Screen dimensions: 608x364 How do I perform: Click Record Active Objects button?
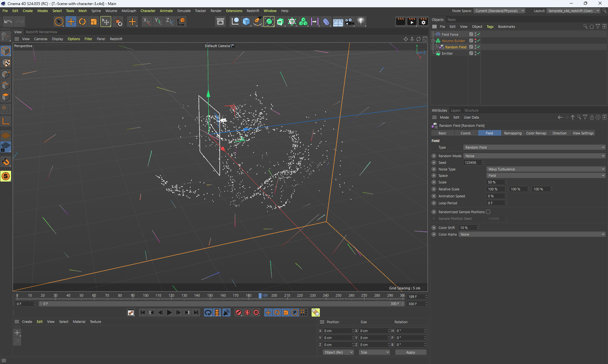238,312
